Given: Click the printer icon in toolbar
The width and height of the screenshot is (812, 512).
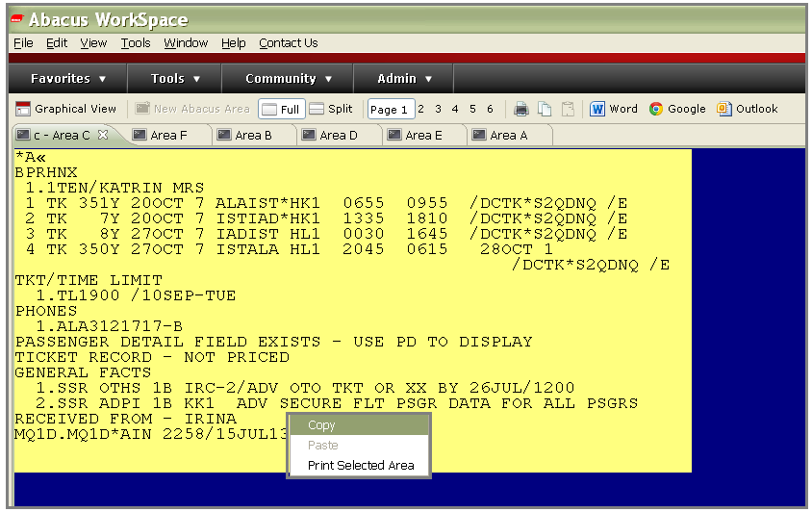Looking at the screenshot, I should [x=520, y=109].
